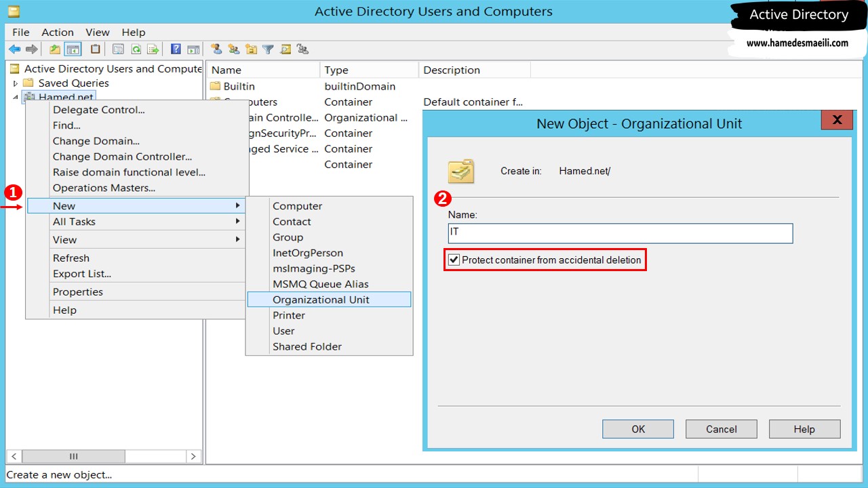
Task: Click the tree pane horizontal scrollbar thumb
Action: pos(75,456)
